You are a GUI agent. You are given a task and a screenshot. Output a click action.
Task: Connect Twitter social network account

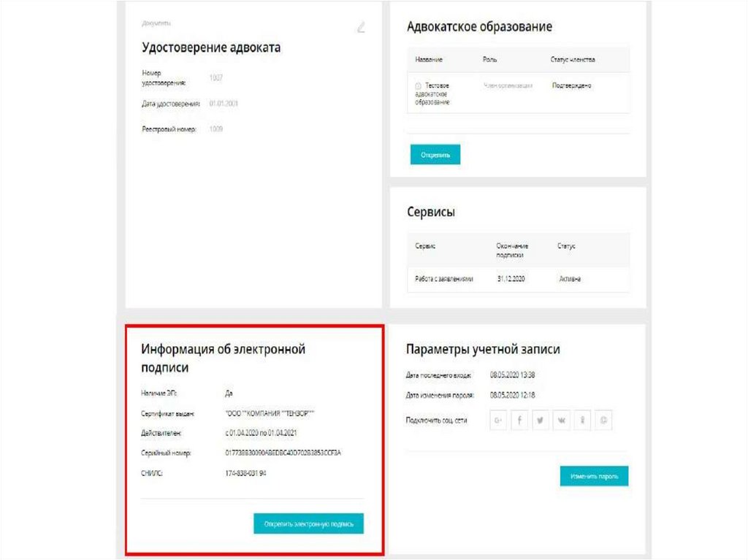[541, 421]
